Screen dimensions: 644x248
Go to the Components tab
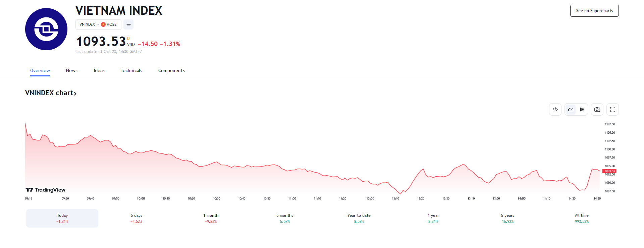click(x=171, y=70)
